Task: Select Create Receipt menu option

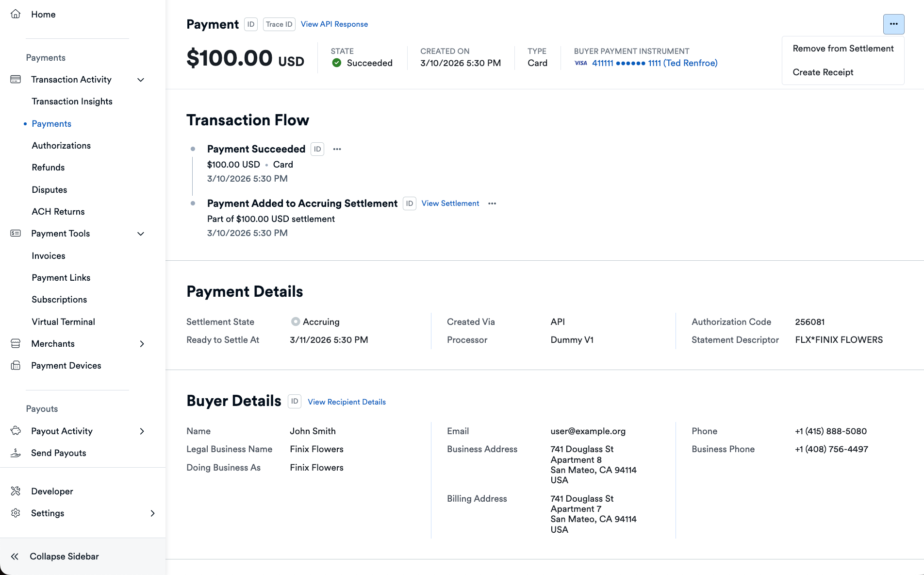Action: (x=823, y=72)
